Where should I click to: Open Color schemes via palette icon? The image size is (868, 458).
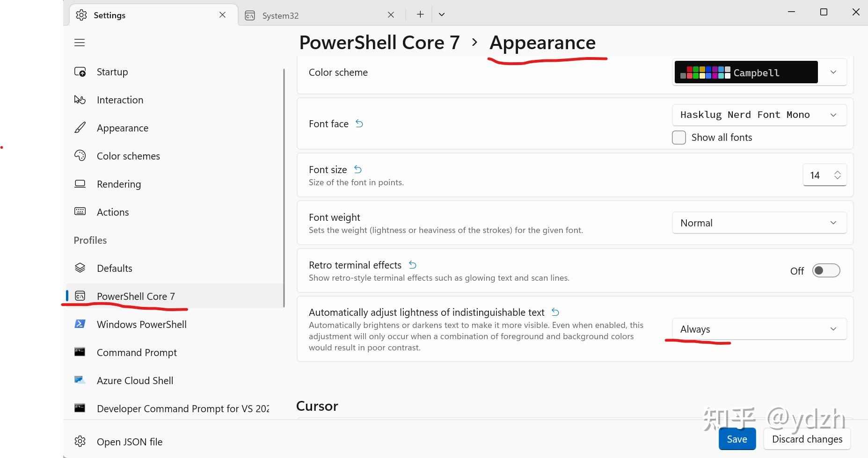pyautogui.click(x=80, y=155)
